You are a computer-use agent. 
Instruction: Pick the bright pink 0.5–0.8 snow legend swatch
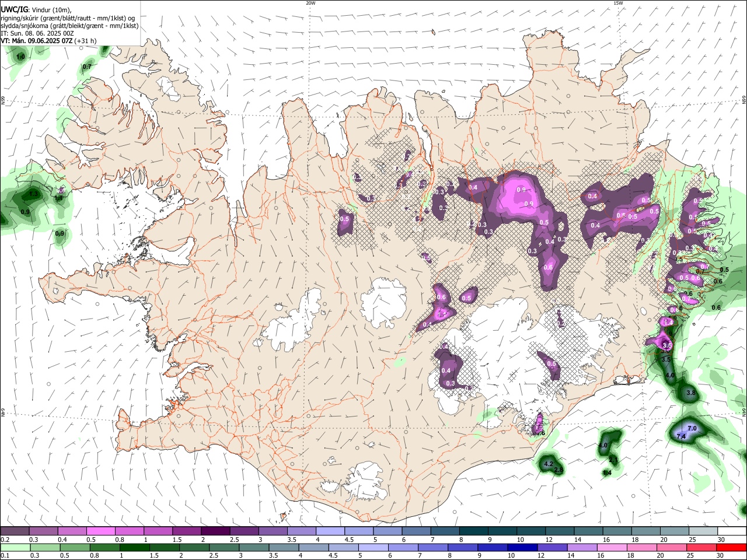[100, 531]
